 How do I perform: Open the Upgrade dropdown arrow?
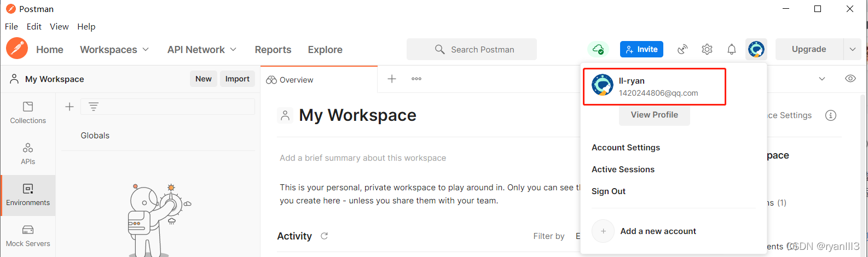click(x=852, y=49)
